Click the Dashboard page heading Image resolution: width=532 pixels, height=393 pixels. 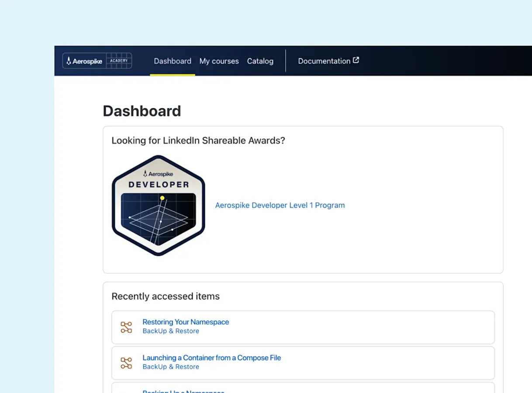[142, 111]
